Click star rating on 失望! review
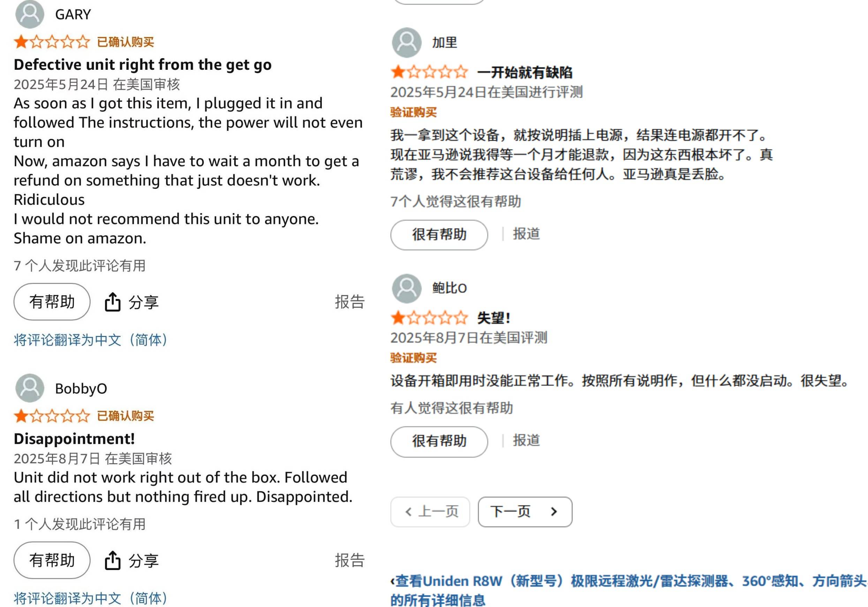Image resolution: width=868 pixels, height=607 pixels. point(429,318)
